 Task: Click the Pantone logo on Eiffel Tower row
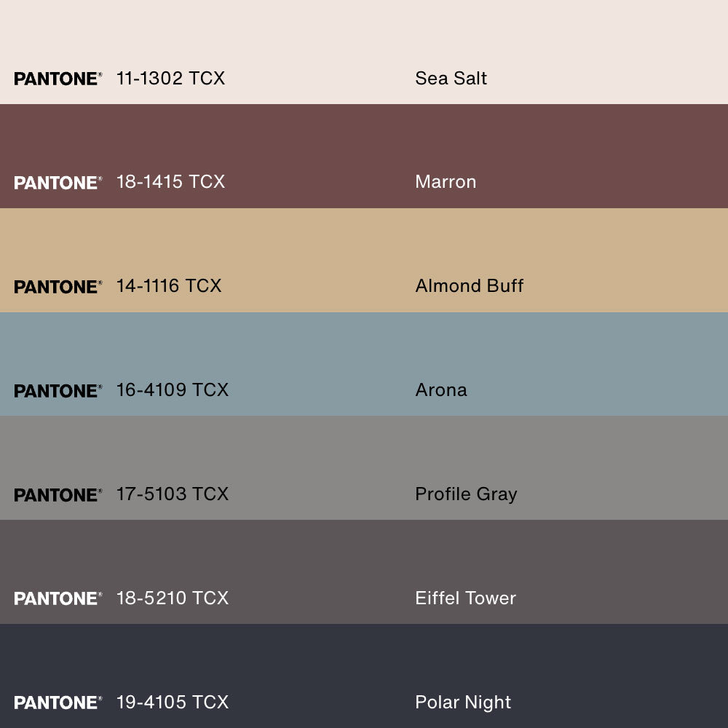(x=58, y=598)
